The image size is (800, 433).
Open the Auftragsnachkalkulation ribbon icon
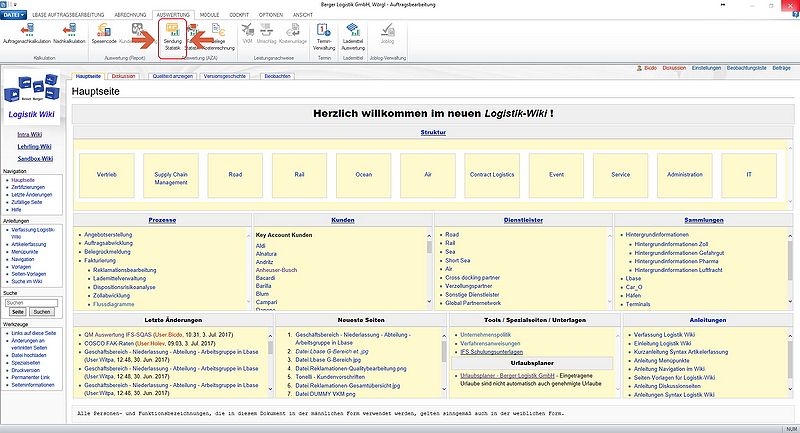[x=27, y=34]
